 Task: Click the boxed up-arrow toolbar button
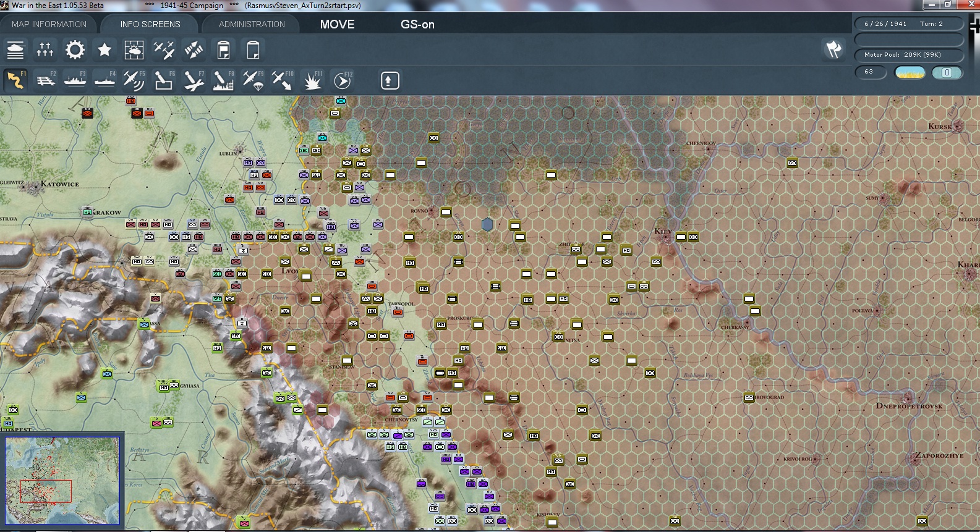(390, 80)
